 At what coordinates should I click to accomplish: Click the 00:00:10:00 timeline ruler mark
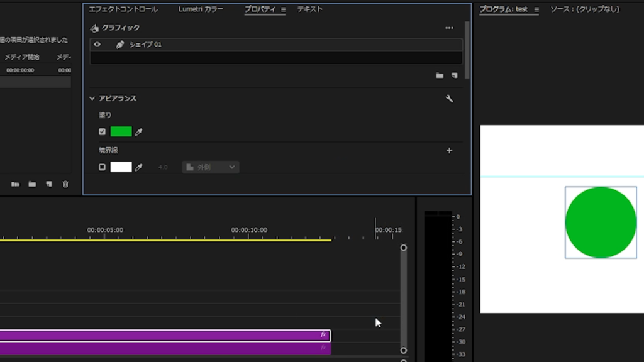249,230
